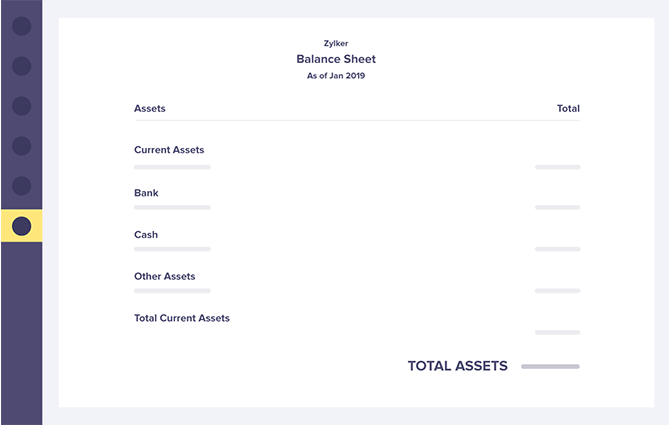The image size is (669, 425).
Task: Sort by the Assets column header
Action: [x=150, y=108]
